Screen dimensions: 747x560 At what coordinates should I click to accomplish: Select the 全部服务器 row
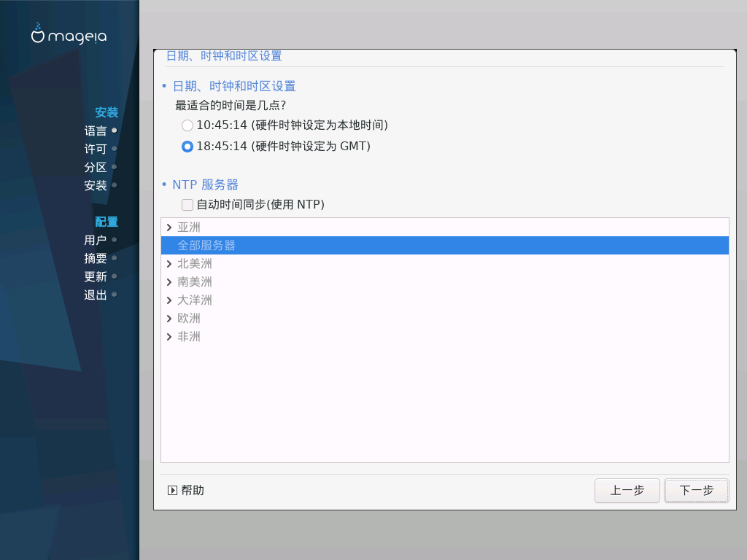tap(445, 246)
